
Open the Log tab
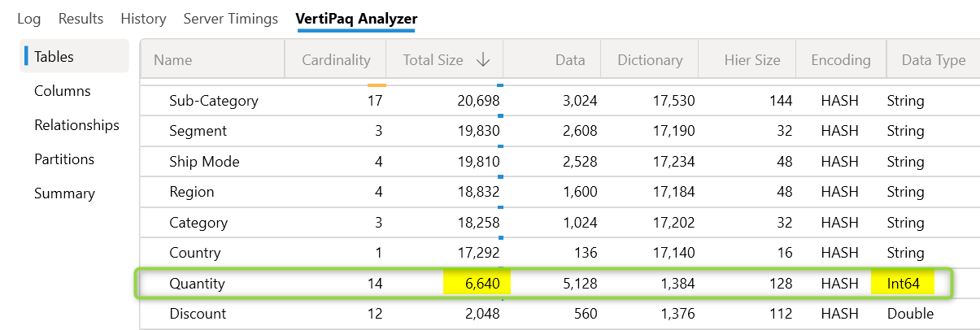[29, 18]
